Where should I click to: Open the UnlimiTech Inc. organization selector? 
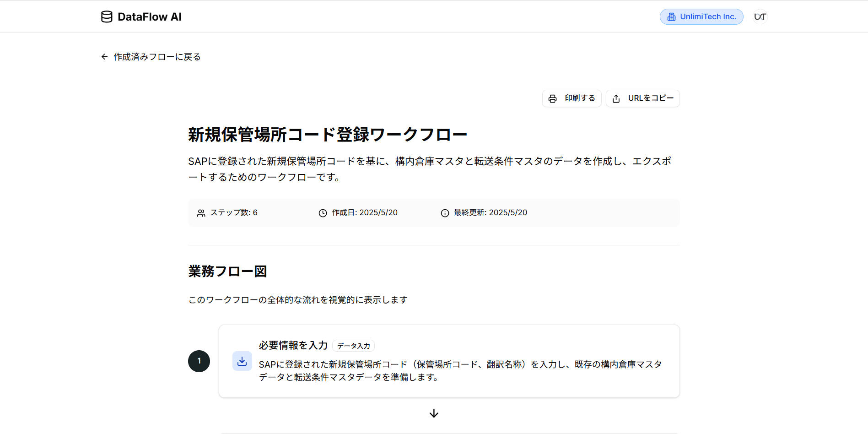(x=701, y=16)
